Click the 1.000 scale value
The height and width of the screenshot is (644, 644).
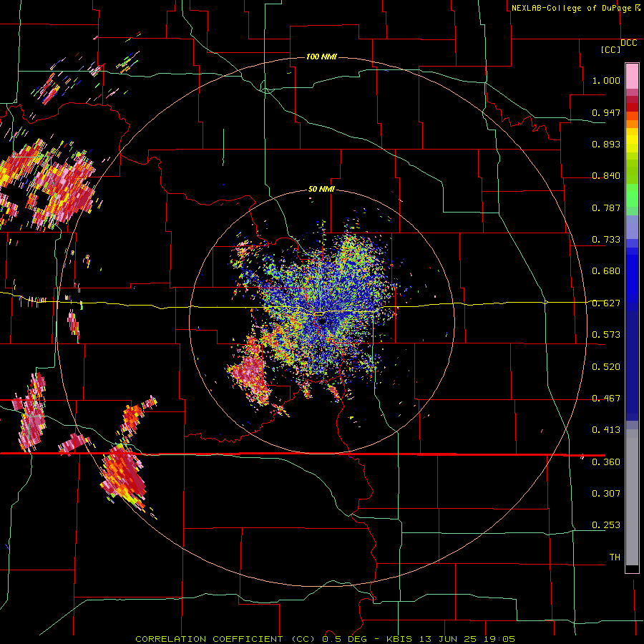(x=606, y=80)
